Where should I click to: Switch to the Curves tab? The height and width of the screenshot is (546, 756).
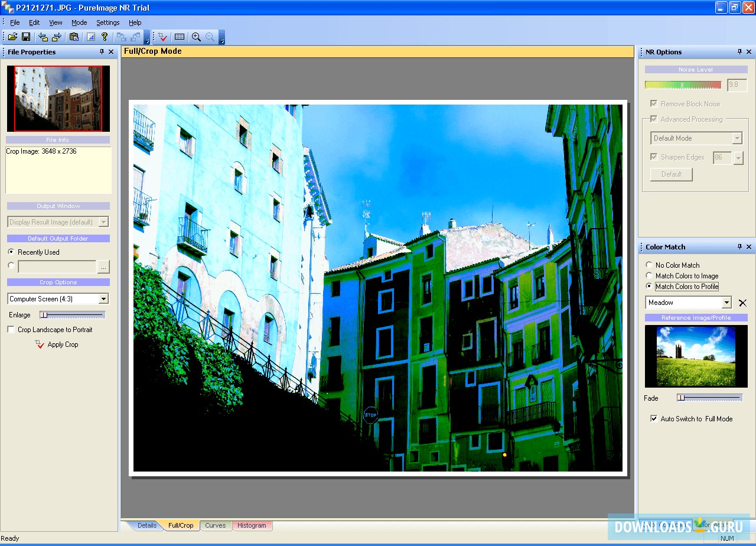(x=216, y=525)
